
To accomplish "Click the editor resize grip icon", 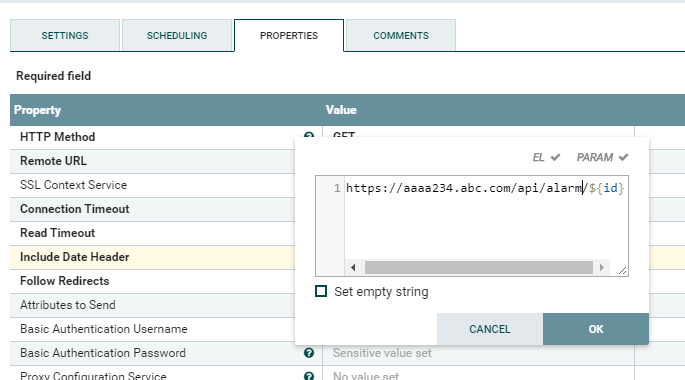I will (x=623, y=271).
